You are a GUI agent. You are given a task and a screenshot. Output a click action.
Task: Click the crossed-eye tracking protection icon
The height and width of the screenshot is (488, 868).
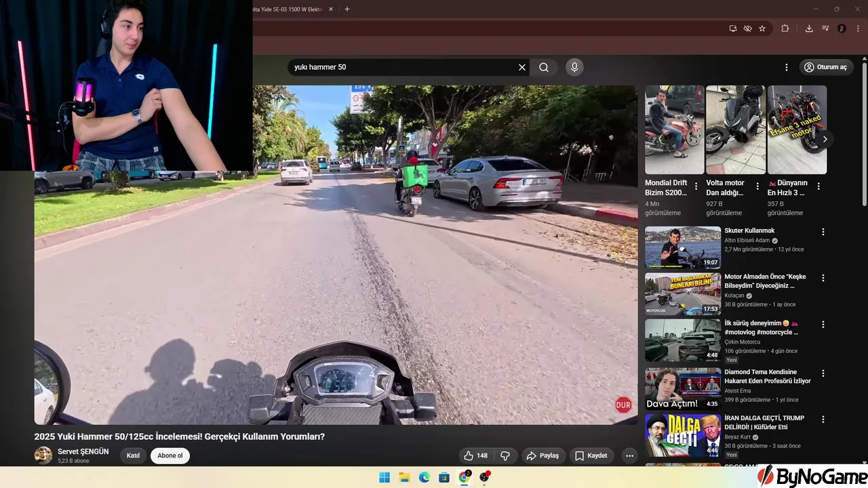(747, 28)
